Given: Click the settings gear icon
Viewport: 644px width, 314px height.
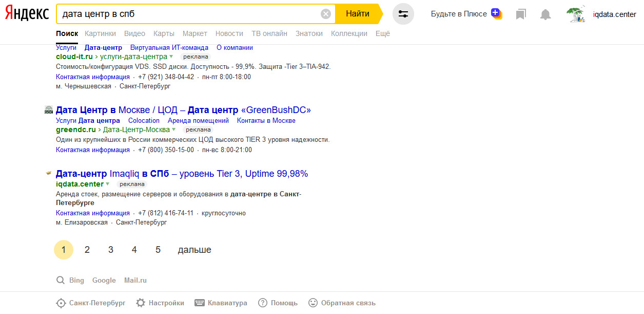Looking at the screenshot, I should [x=141, y=303].
